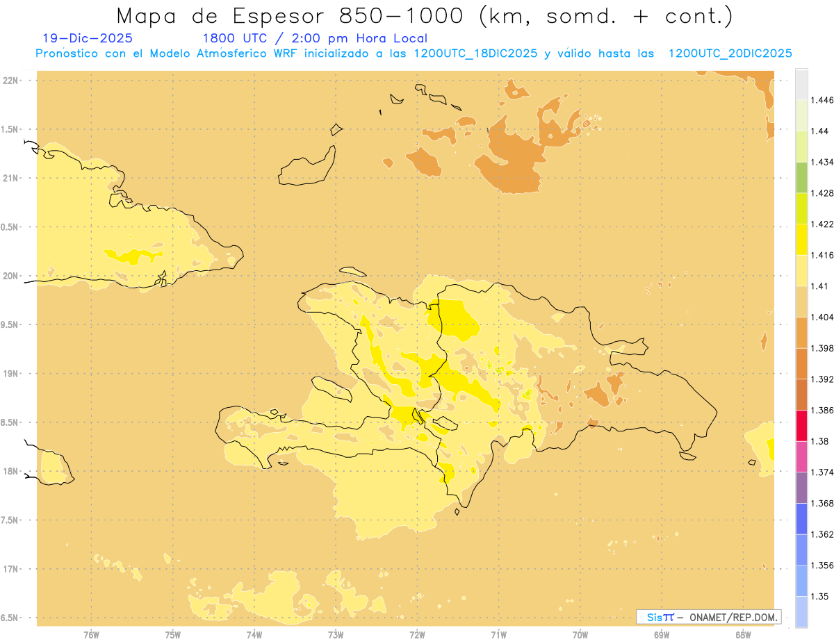Click the 76W longitude label
The image size is (834, 644).
pyautogui.click(x=91, y=635)
